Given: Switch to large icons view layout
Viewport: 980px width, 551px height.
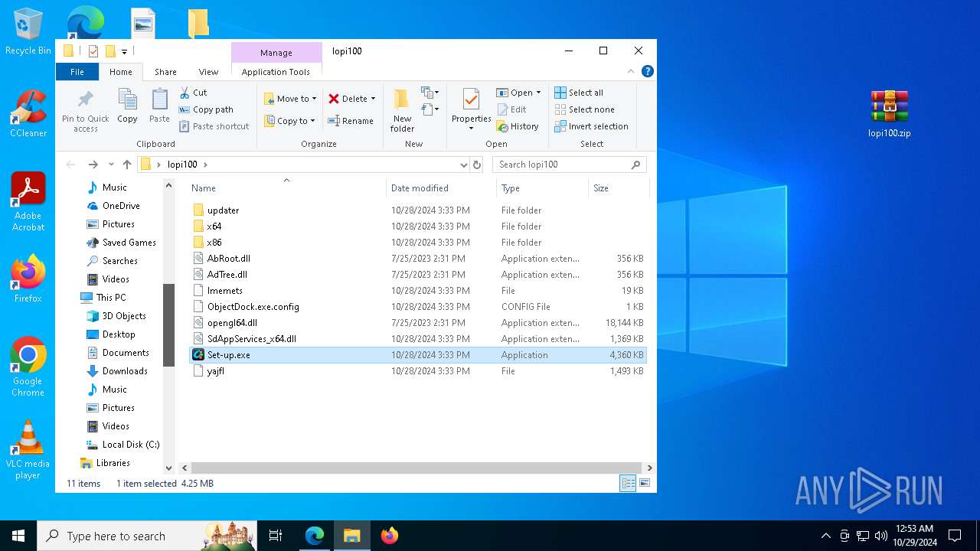Looking at the screenshot, I should (645, 484).
